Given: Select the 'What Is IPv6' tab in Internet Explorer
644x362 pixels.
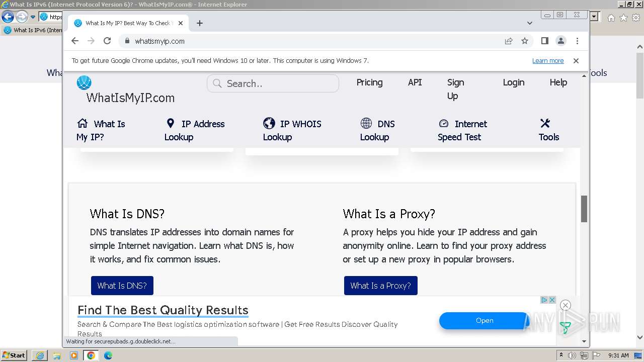Looking at the screenshot, I should coord(33,30).
